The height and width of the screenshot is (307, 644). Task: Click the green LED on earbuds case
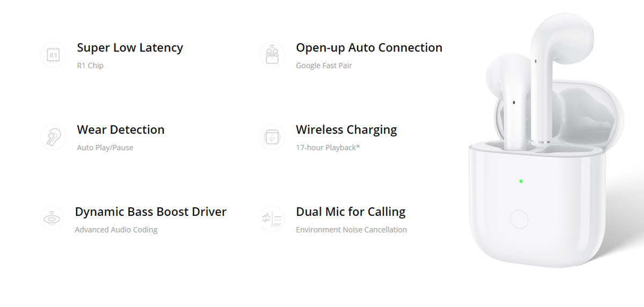[x=521, y=181]
